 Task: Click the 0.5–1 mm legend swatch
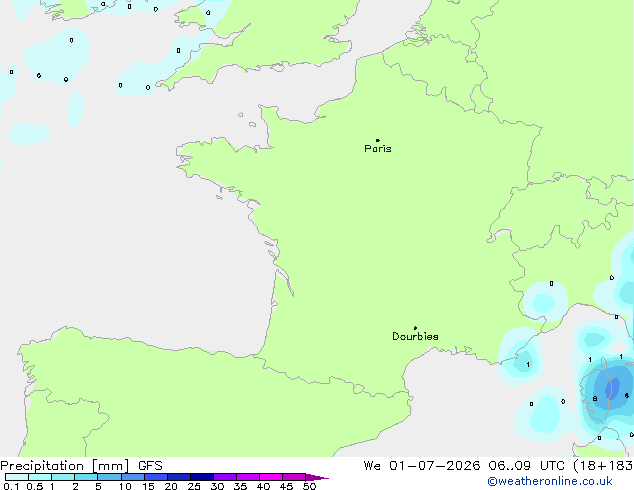40,477
